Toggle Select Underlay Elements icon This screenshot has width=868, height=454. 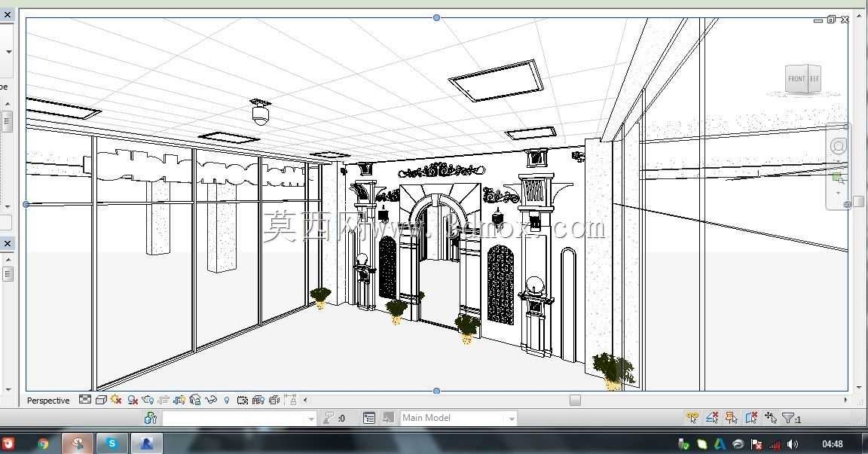712,418
